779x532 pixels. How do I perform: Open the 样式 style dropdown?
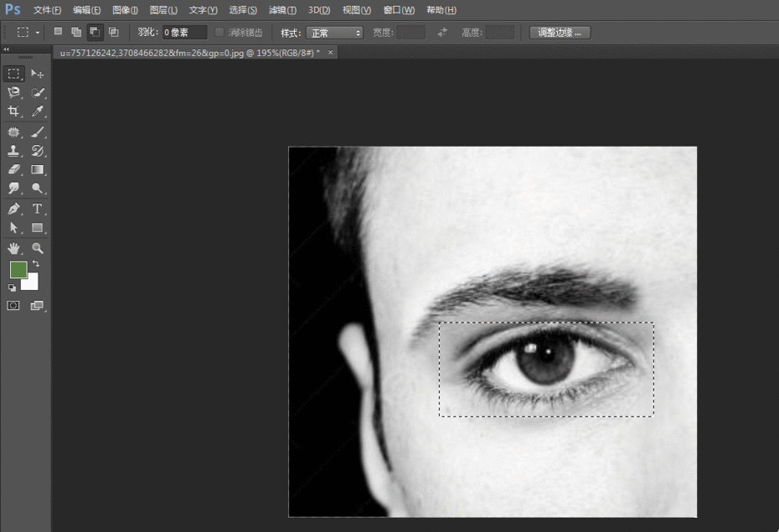pos(334,33)
